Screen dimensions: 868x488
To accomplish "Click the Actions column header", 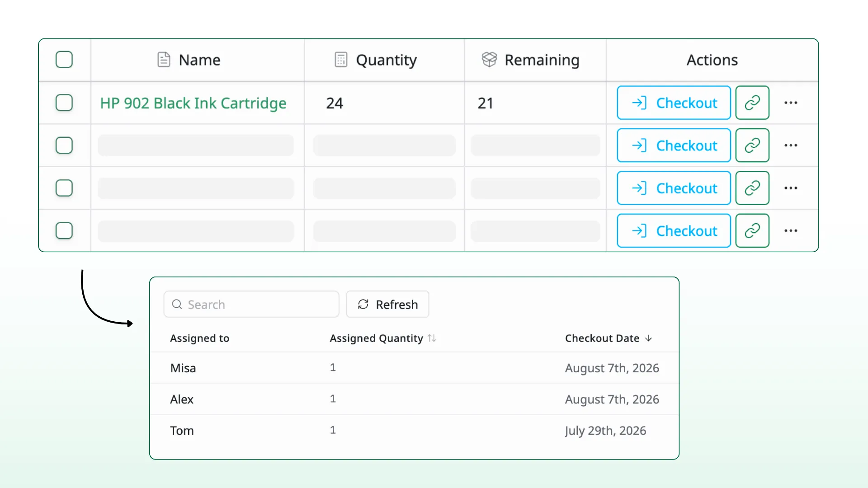I will coord(712,60).
